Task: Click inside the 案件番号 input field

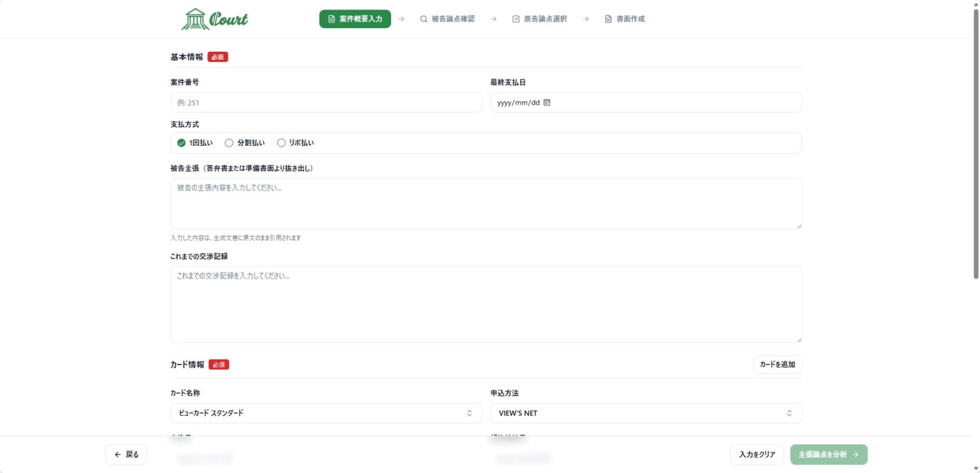Action: (x=326, y=102)
